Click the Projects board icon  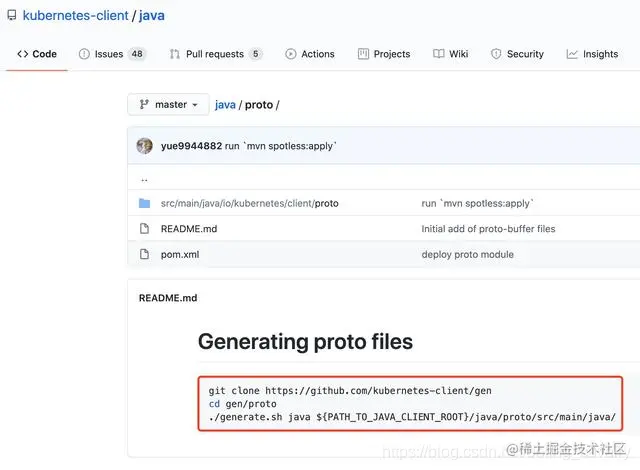tap(363, 54)
